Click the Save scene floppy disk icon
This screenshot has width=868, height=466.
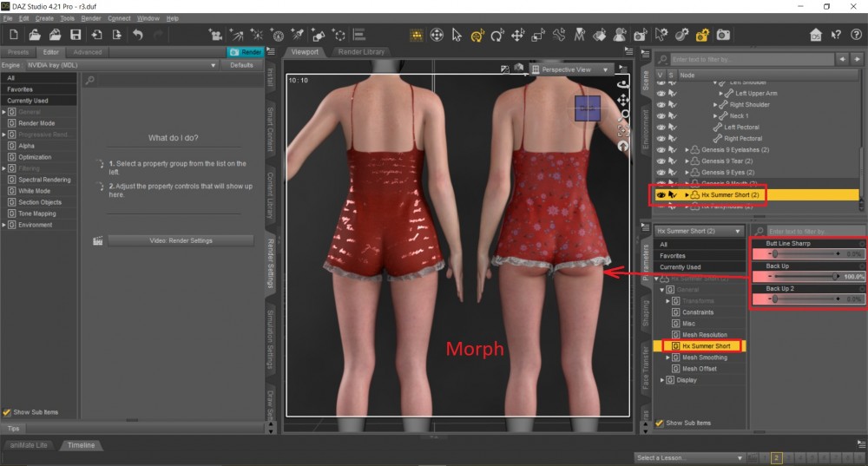point(76,35)
